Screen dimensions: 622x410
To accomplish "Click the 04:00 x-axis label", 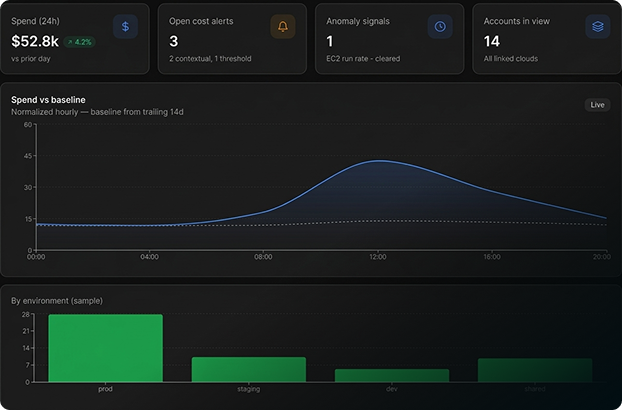I will (x=149, y=257).
